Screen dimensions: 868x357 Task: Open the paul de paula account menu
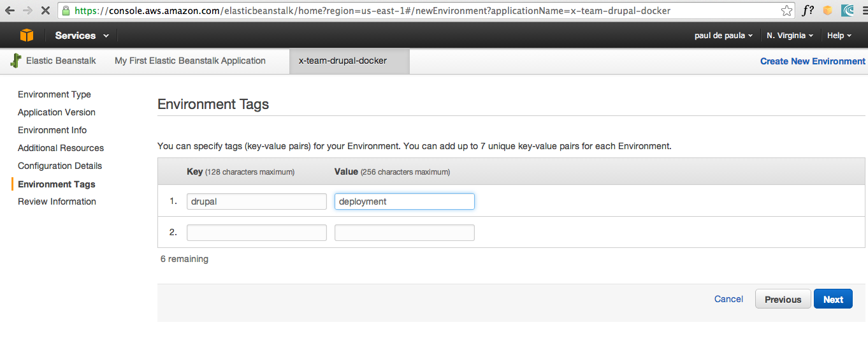click(x=723, y=36)
